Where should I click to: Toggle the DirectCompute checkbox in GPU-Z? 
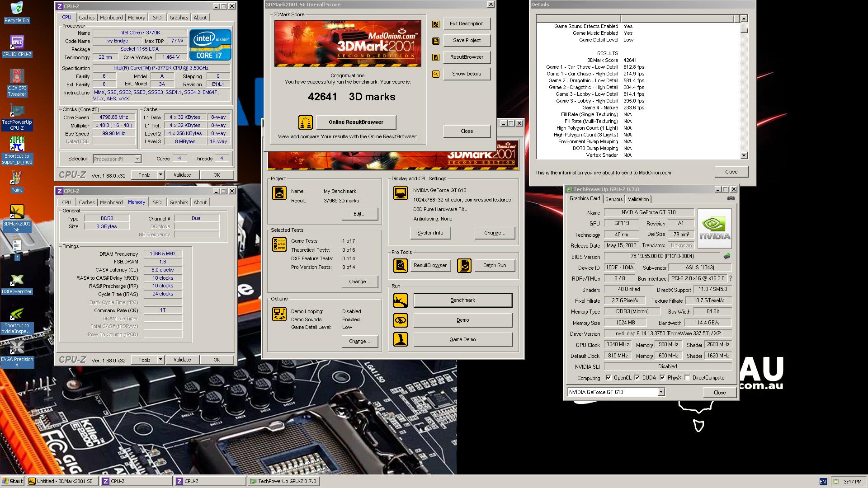click(x=687, y=378)
